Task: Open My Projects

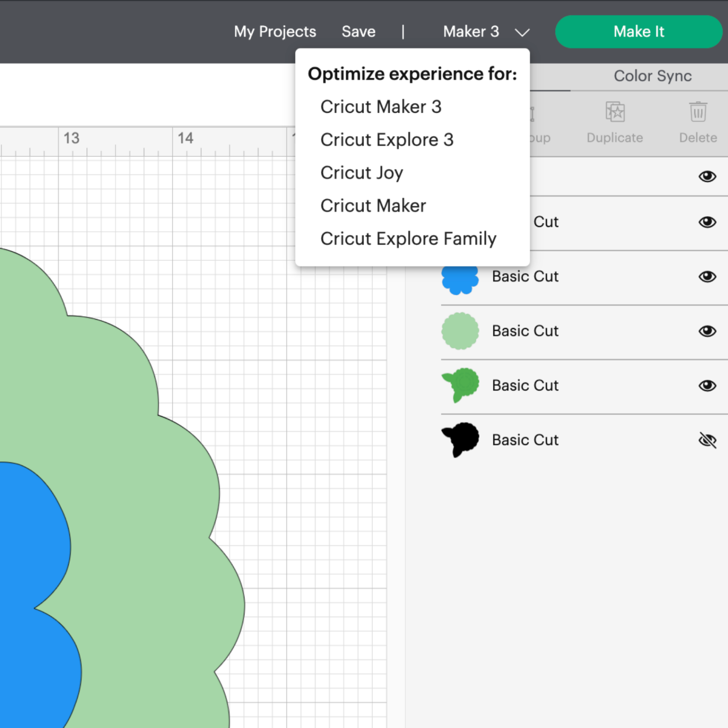Action: pos(275,32)
